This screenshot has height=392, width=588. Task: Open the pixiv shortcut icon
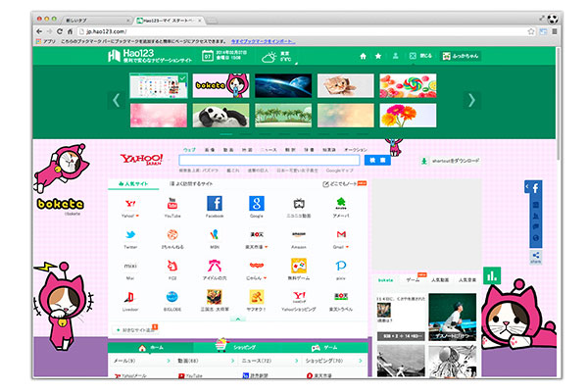340,266
